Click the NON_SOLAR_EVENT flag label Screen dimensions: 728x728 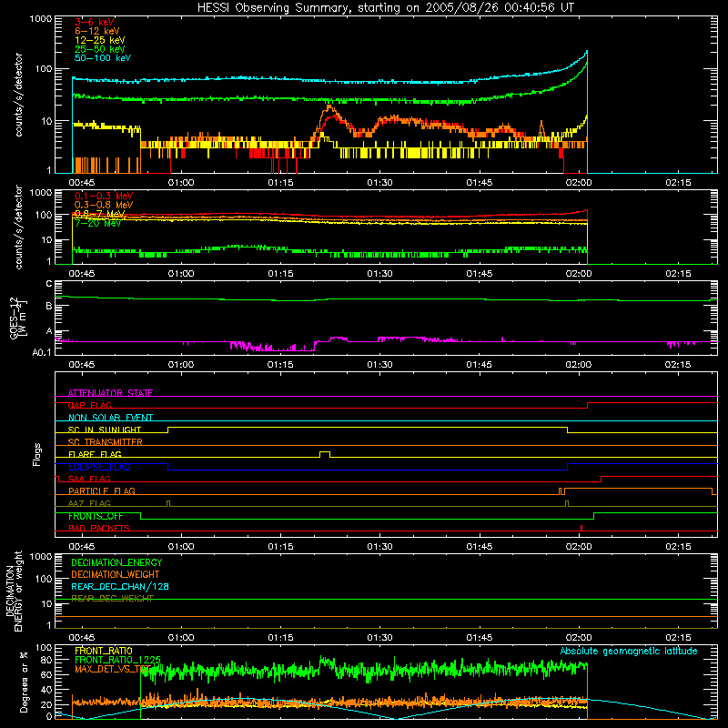point(110,418)
